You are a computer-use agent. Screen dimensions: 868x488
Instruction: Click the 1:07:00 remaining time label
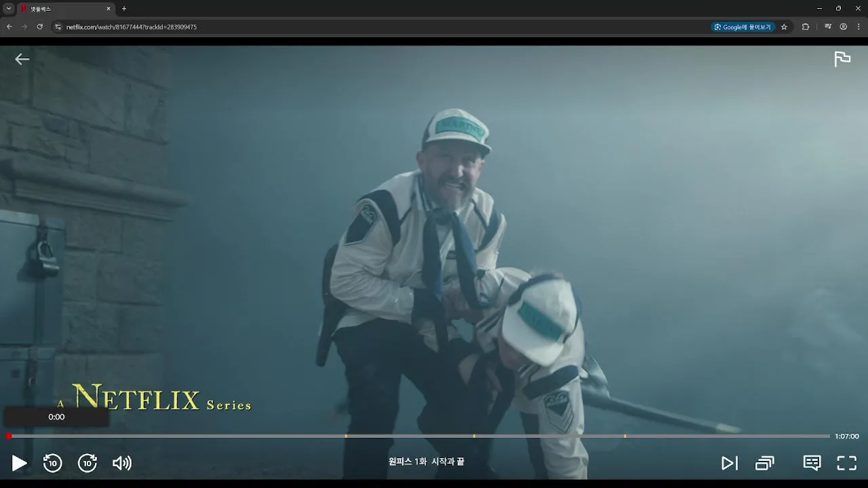[846, 436]
